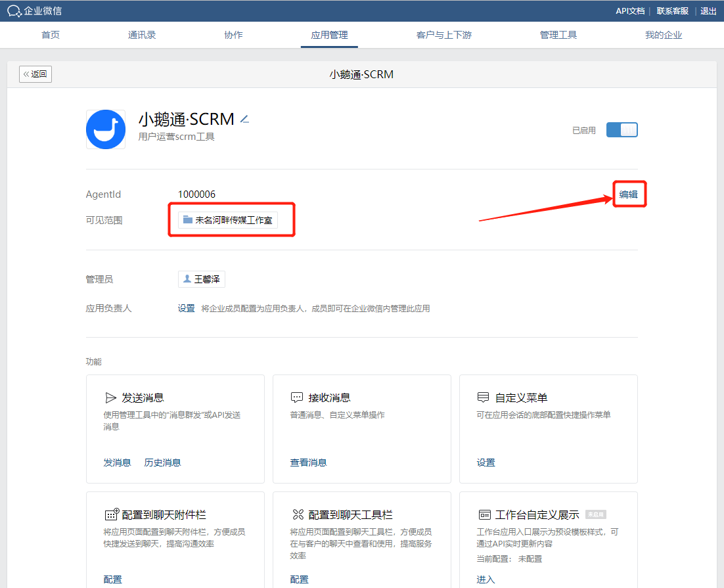The width and height of the screenshot is (724, 588).
Task: Click the 接收消息 card title
Action: (x=329, y=397)
